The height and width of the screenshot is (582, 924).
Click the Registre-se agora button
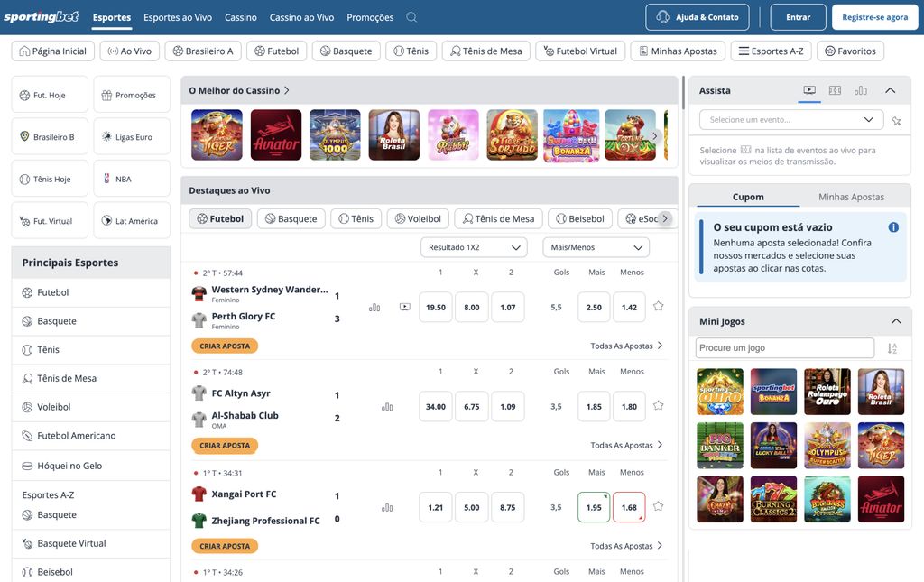tap(874, 17)
